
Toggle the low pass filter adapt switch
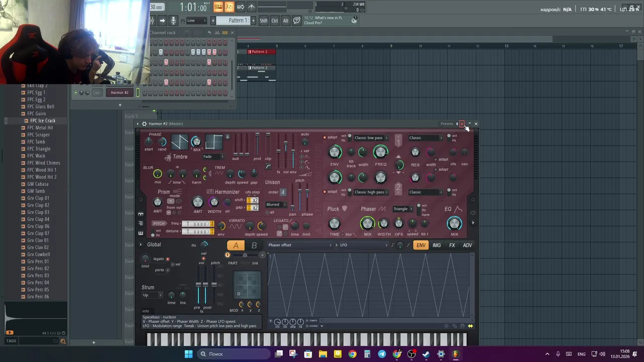(x=325, y=137)
